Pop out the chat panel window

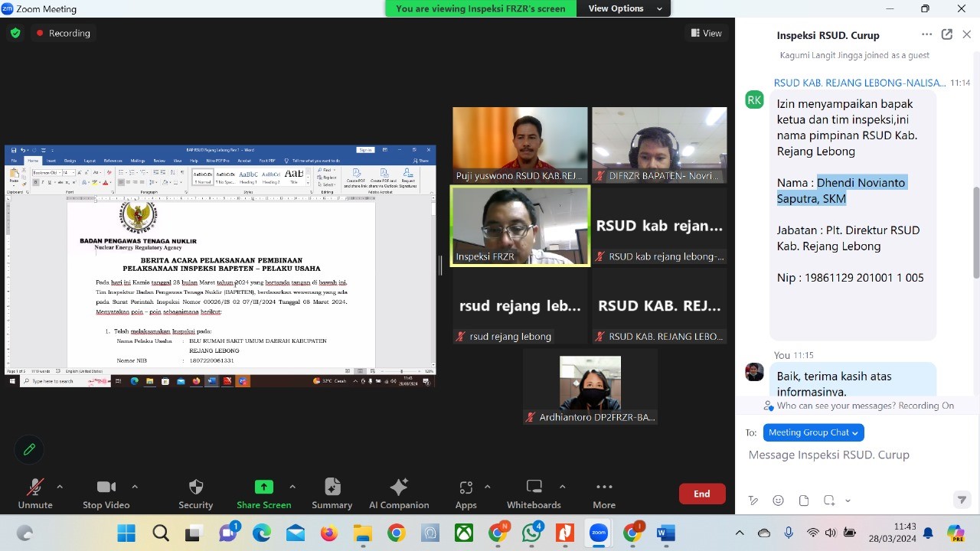[x=947, y=34]
